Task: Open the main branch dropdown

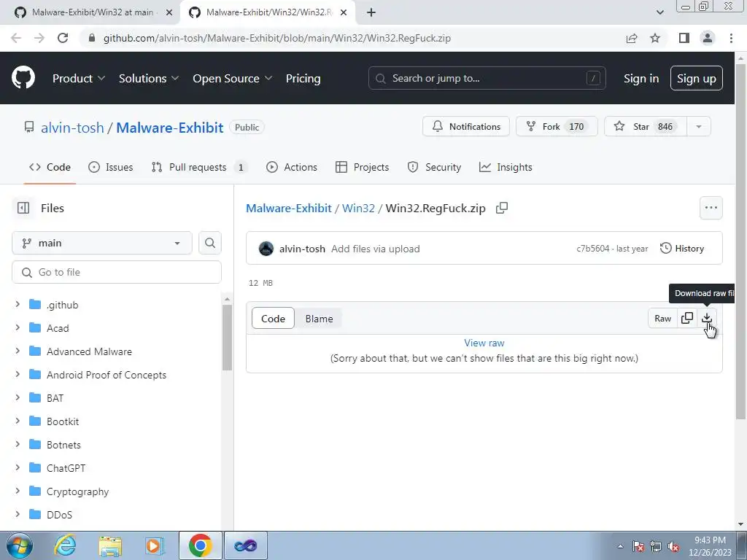Action: [102, 243]
